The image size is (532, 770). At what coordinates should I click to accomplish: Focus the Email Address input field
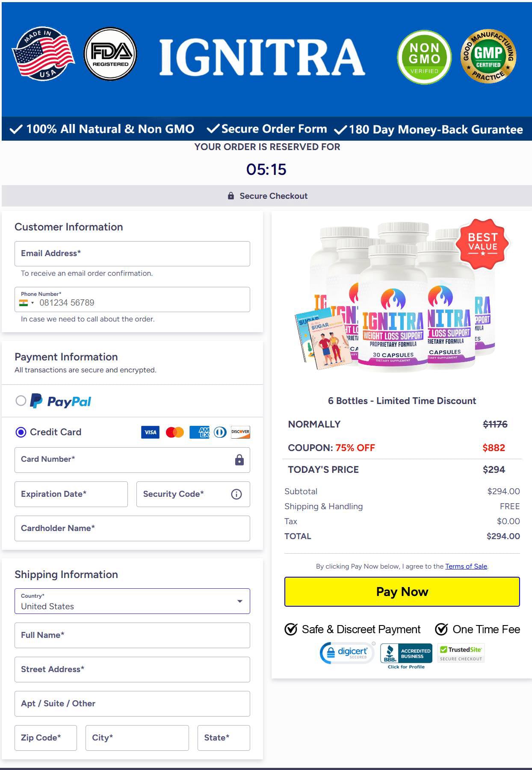click(132, 254)
